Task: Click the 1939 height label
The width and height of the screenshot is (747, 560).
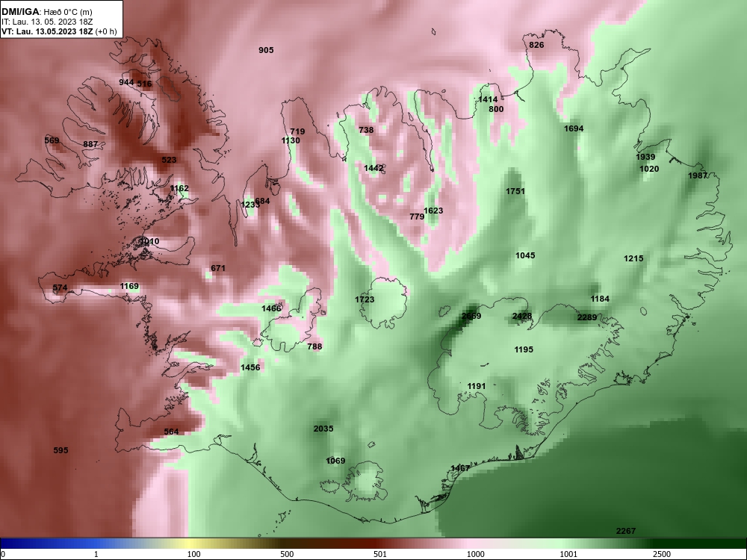Action: click(x=645, y=157)
